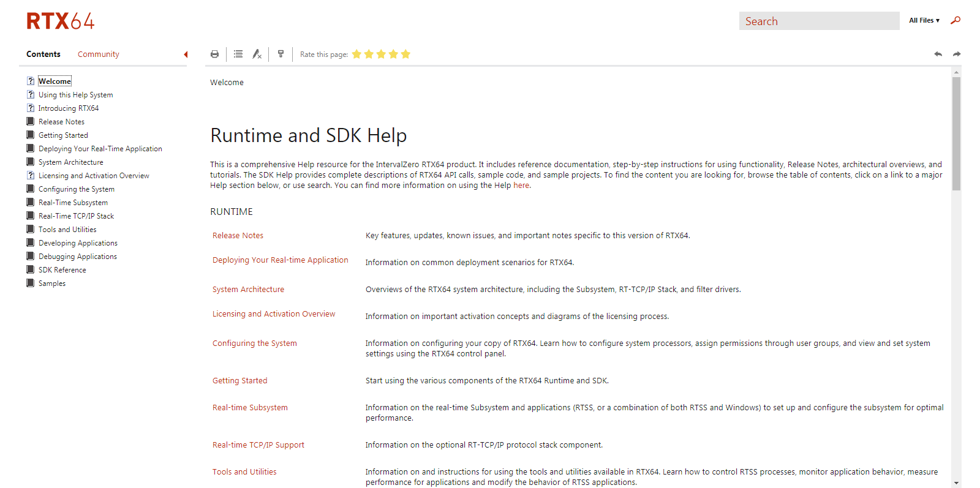Click the toolbar icon left of 'Rate this page'
The height and width of the screenshot is (488, 980).
281,54
